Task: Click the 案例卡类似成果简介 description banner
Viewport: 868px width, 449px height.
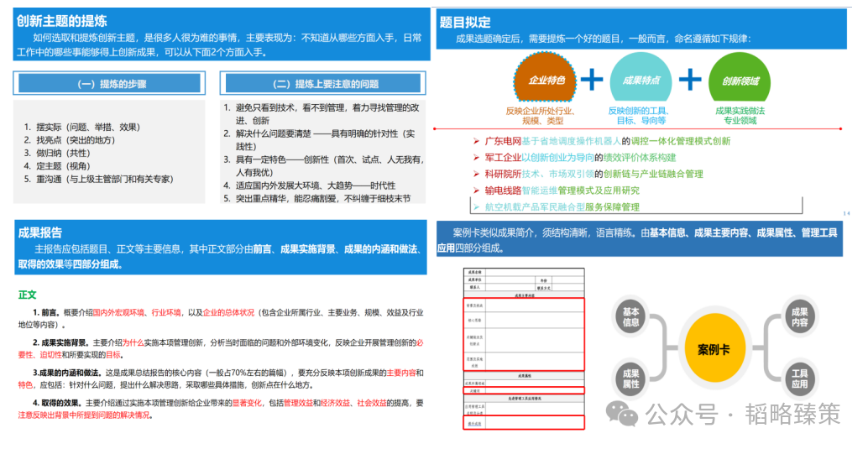Action: tap(640, 240)
